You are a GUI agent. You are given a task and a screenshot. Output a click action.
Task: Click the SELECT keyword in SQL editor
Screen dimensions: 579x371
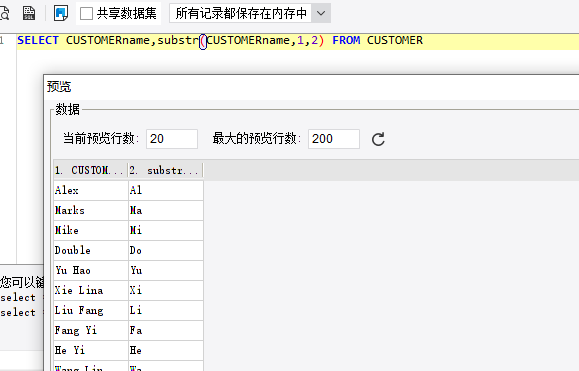(x=38, y=40)
